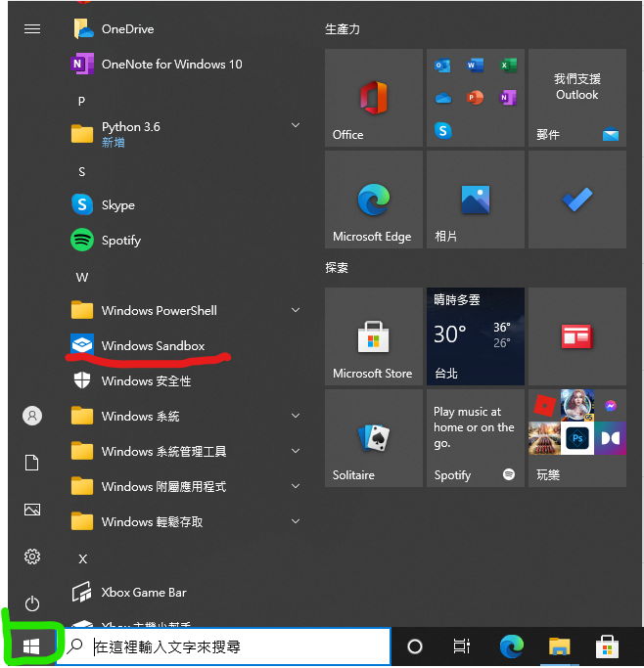644x668 pixels.
Task: Select the 生產力 tile group heading
Action: (343, 29)
